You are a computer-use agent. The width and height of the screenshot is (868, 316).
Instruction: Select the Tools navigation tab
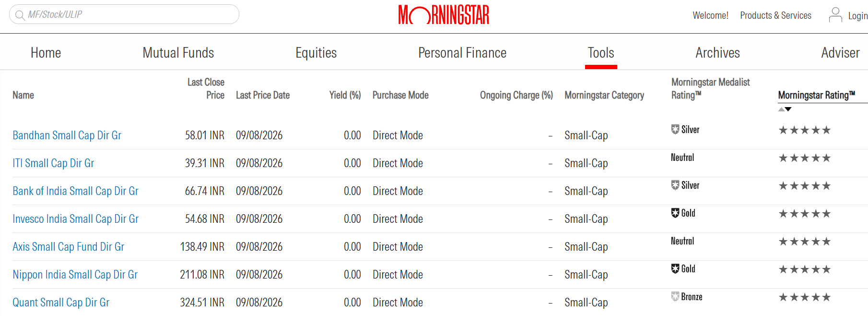pos(601,53)
